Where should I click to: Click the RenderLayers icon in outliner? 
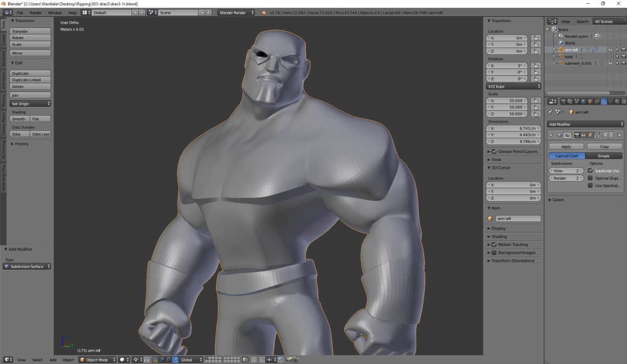pyautogui.click(x=561, y=36)
